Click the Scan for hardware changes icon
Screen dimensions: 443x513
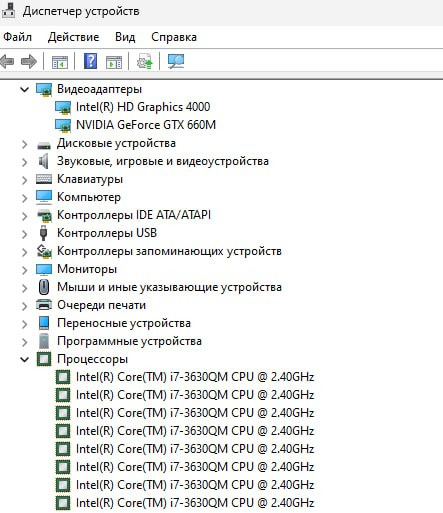(x=176, y=62)
